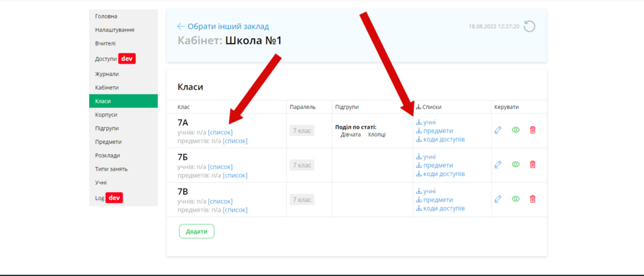Click the refresh icon beside the timestamp
The height and width of the screenshot is (276, 644).
530,27
